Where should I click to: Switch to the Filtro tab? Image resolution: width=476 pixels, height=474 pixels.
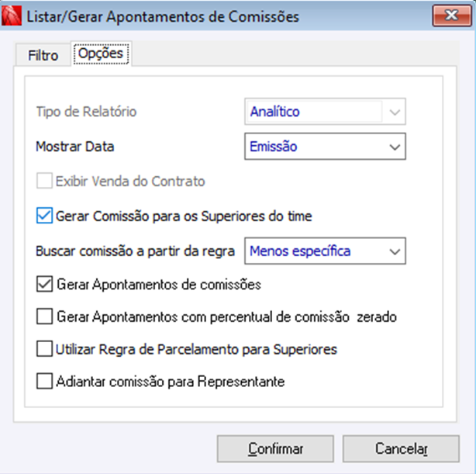43,56
